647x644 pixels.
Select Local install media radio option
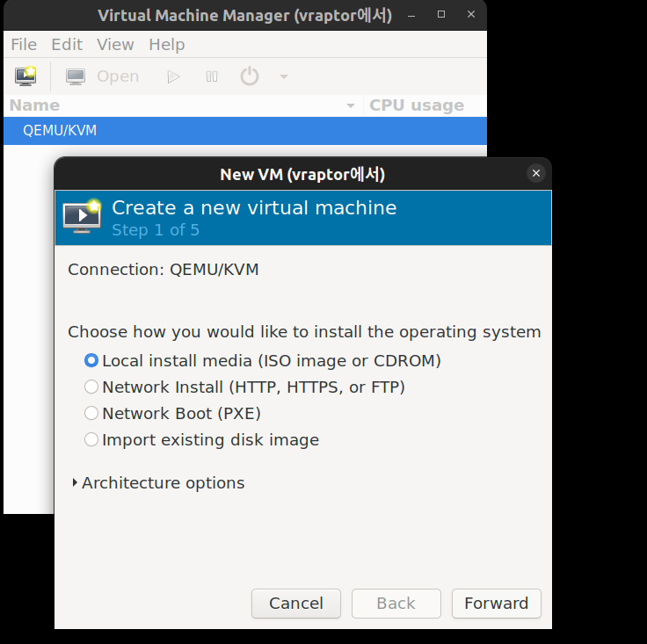click(263, 361)
